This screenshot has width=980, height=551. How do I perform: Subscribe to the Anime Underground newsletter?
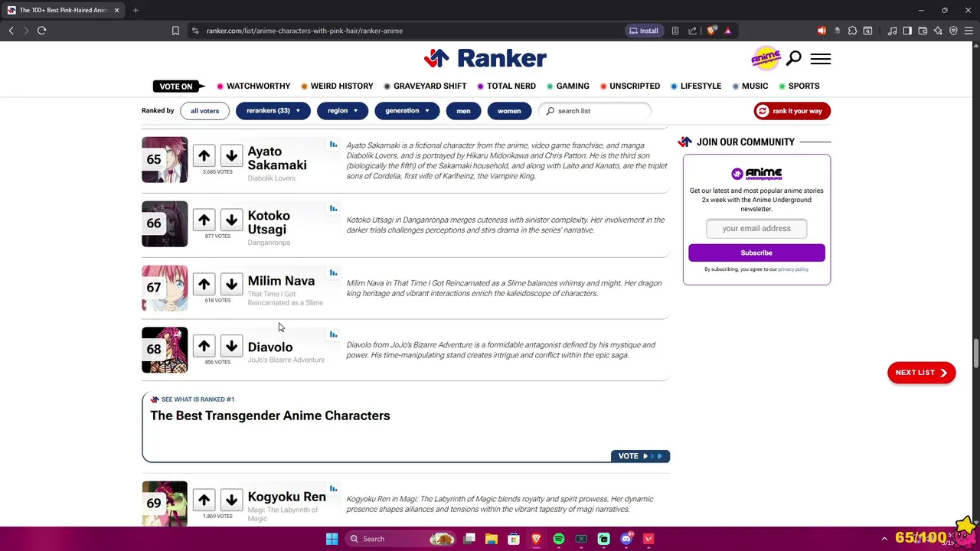point(756,253)
